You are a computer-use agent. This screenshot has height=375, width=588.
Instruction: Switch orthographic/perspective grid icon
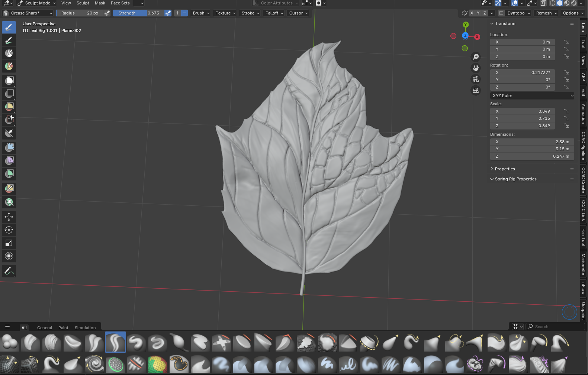476,90
